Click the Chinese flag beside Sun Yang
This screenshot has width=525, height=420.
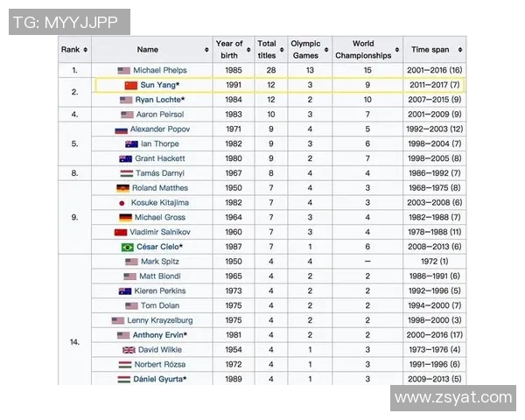point(131,85)
